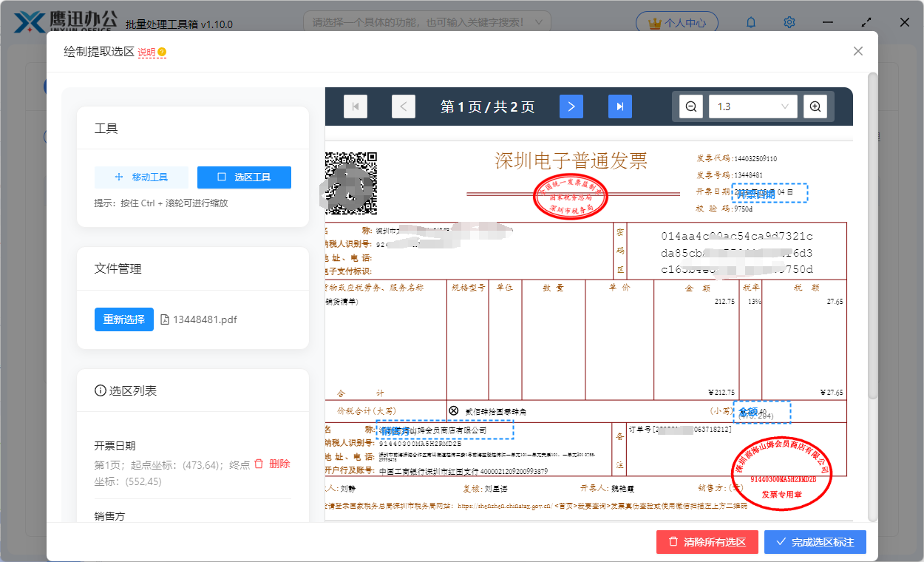The image size is (924, 562).
Task: Click the 金额 selection box on invoice
Action: coord(762,413)
